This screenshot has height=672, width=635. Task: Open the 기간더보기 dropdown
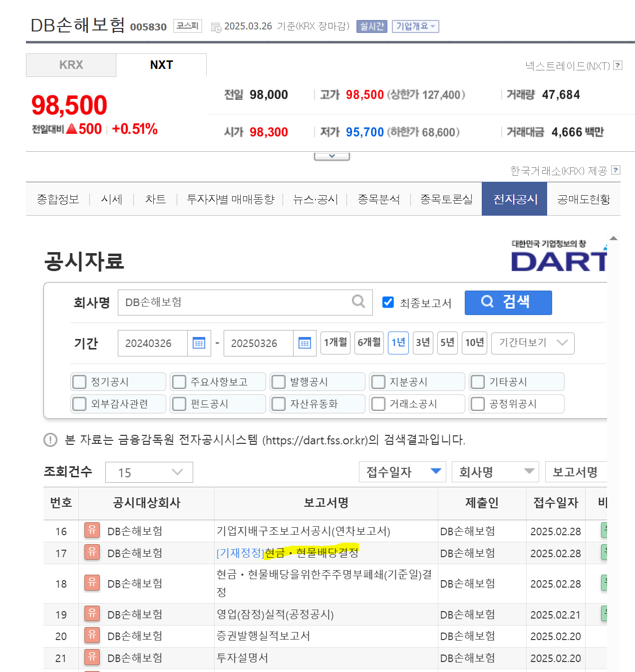(x=532, y=343)
